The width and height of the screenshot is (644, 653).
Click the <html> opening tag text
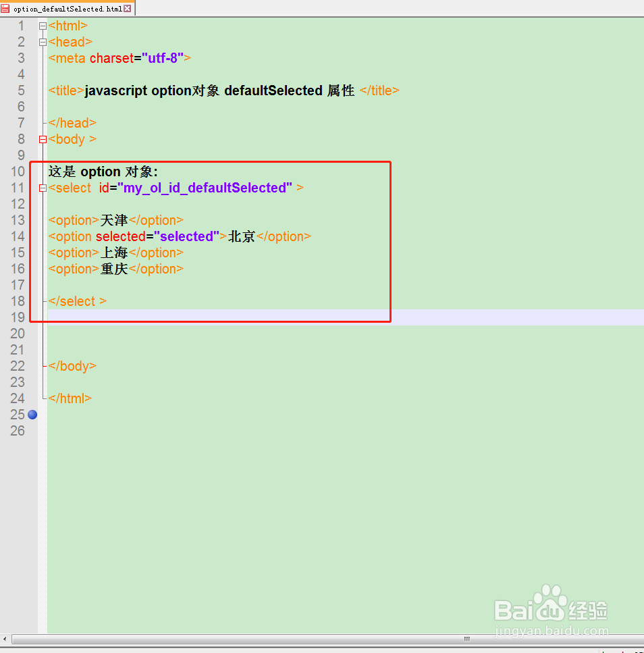point(68,26)
